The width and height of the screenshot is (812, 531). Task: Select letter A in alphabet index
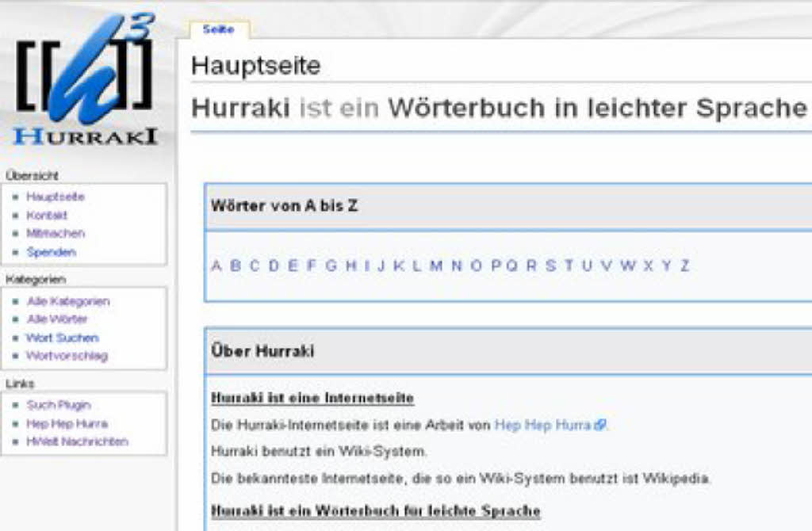click(x=216, y=266)
